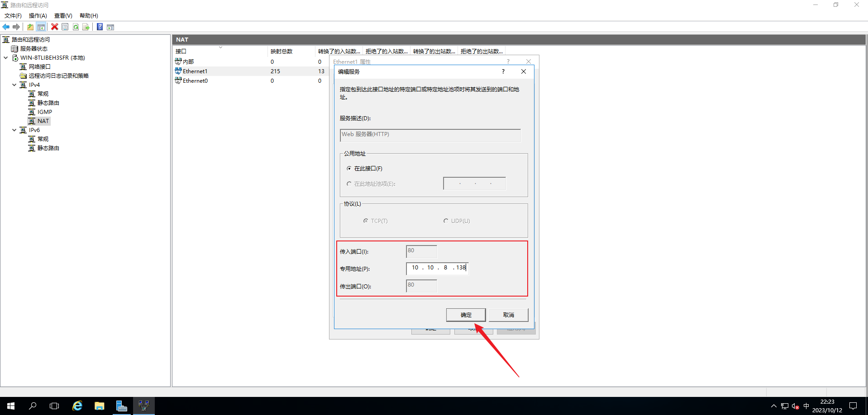Open Properties via the toolbar icon

pyautogui.click(x=65, y=27)
